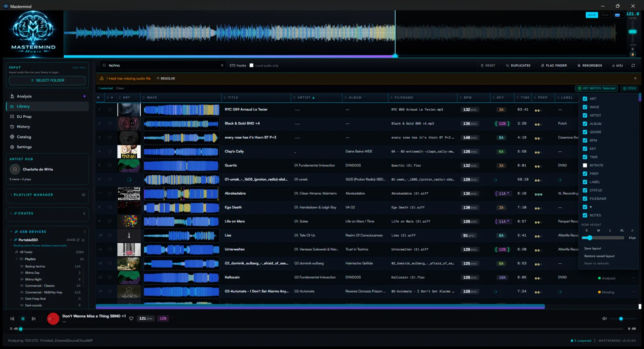644x349 pixels.
Task: Favorite the now-playing track heart icon
Action: (131, 318)
